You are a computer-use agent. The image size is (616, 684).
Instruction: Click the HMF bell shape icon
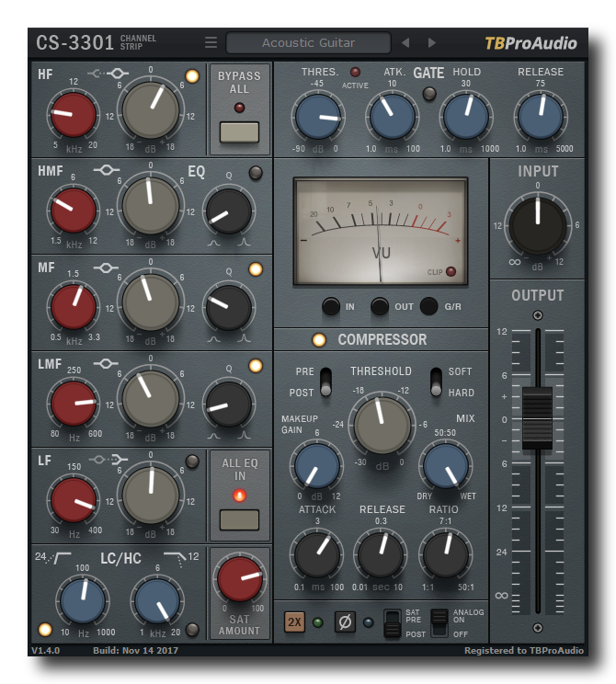[x=106, y=170]
